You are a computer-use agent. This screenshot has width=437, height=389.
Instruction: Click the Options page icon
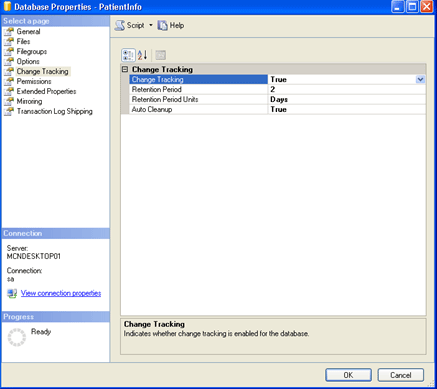[9, 62]
